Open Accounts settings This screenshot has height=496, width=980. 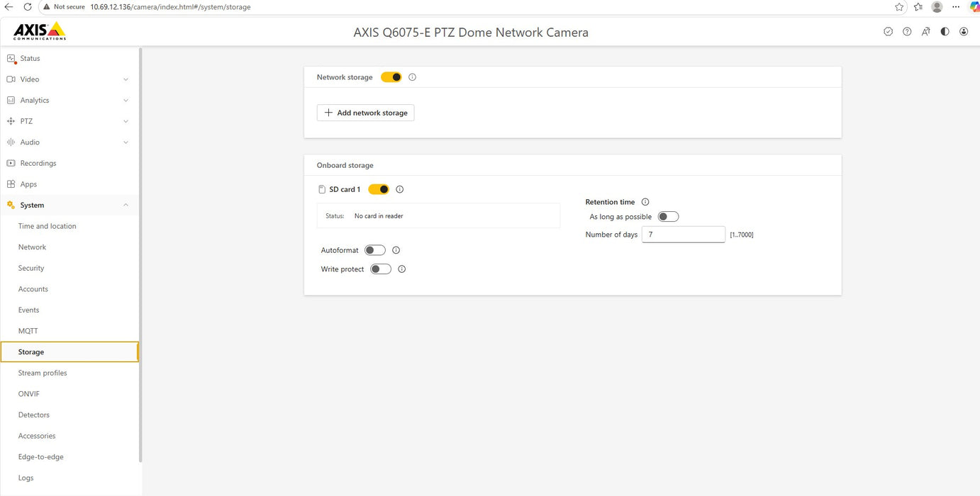[x=69, y=289]
